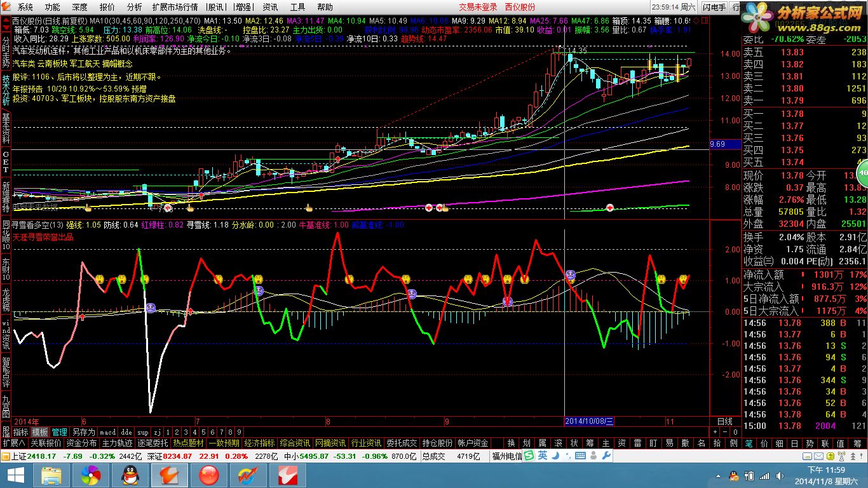Switch to the 模板 tab
868x488 pixels.
[40, 432]
